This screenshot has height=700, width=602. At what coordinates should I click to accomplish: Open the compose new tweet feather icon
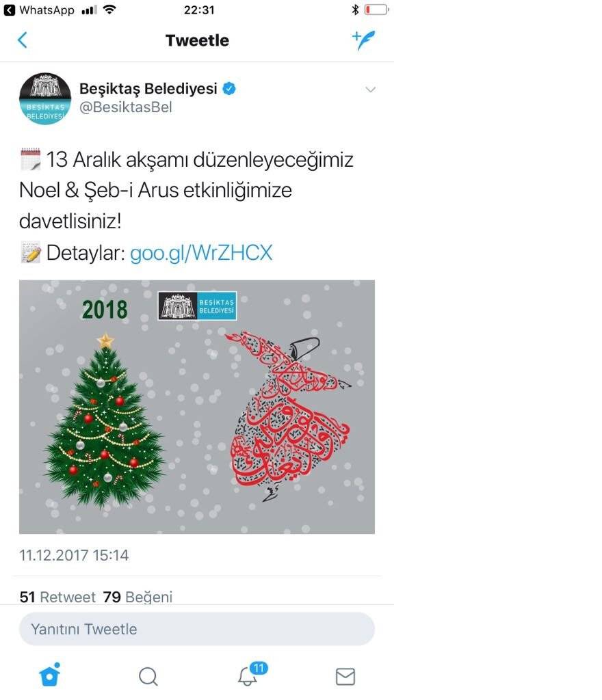pyautogui.click(x=363, y=40)
